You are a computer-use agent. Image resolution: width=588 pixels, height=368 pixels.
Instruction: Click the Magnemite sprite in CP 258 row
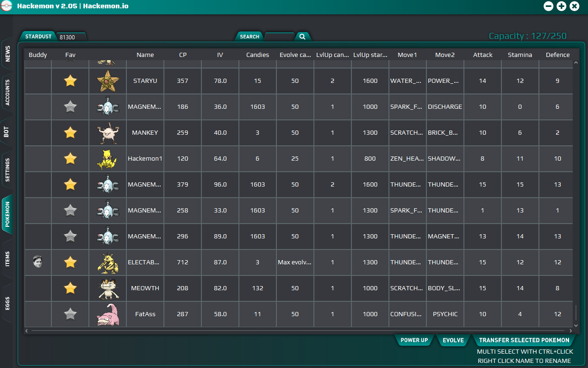point(107,211)
